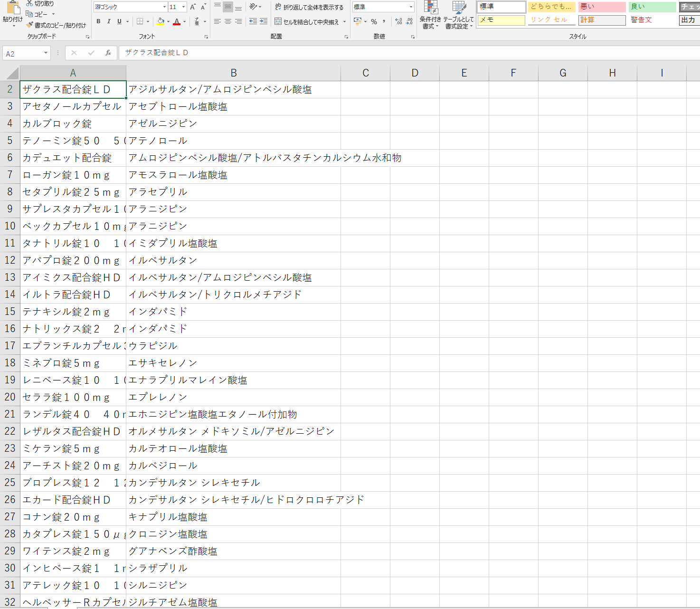Open the font color dropdown arrow
Image resolution: width=700 pixels, height=609 pixels.
tap(185, 21)
